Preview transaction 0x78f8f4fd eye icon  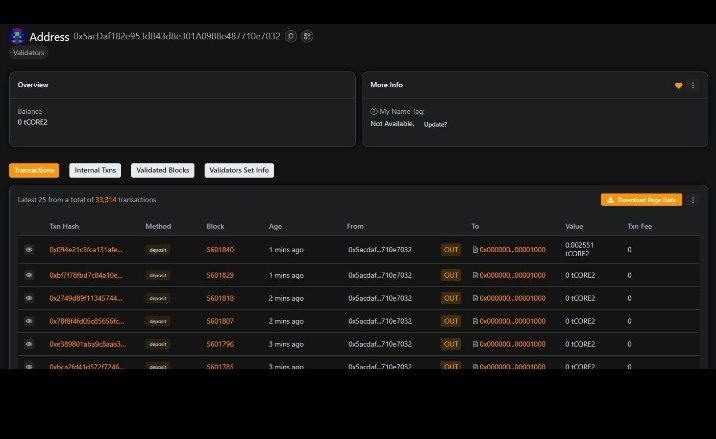tap(29, 321)
